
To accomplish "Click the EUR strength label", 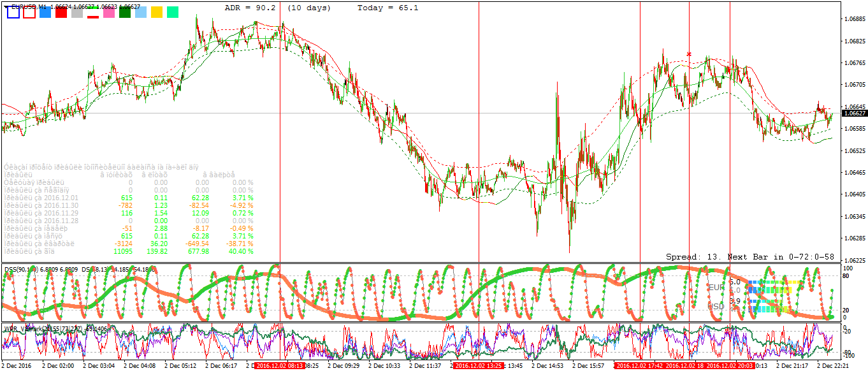I will [x=716, y=288].
